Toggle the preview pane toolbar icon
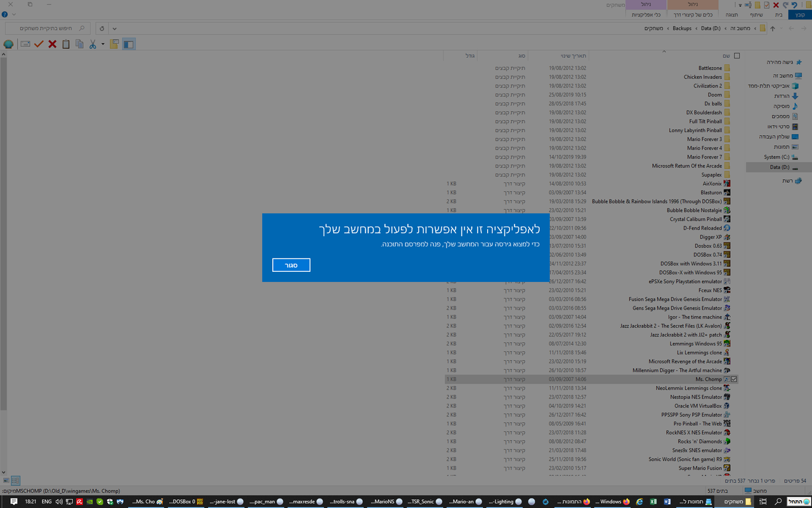The width and height of the screenshot is (812, 508). (129, 44)
